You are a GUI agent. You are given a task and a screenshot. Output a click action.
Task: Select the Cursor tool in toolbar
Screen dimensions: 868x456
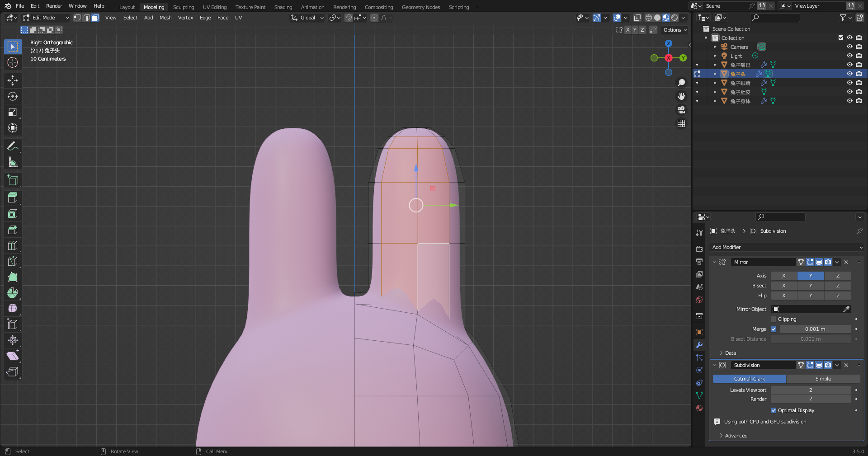13,62
